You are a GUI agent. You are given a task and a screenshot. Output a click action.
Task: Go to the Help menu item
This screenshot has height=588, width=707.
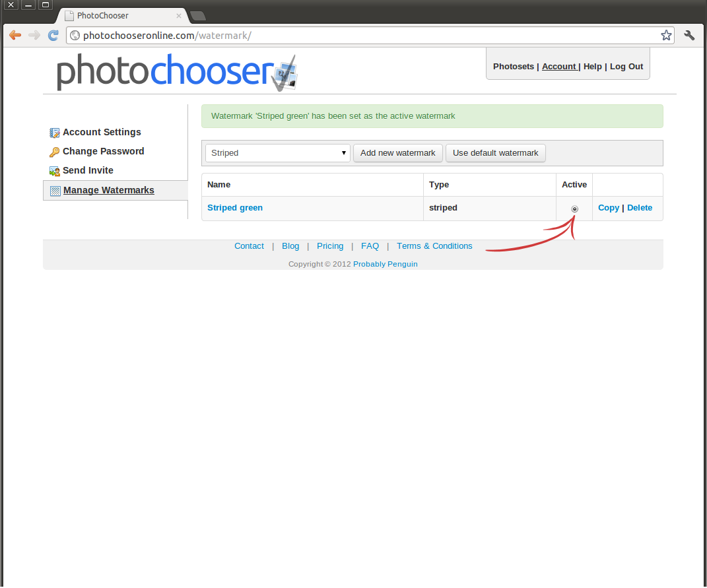click(x=592, y=67)
